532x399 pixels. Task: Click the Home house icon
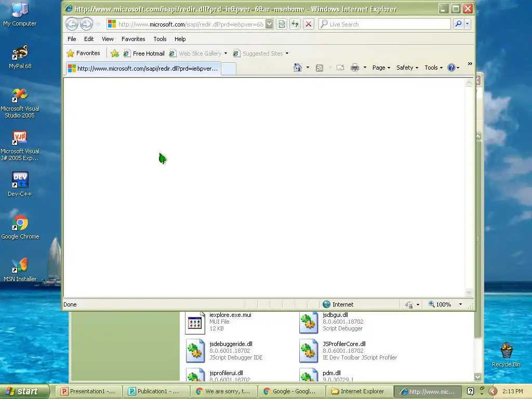point(298,68)
